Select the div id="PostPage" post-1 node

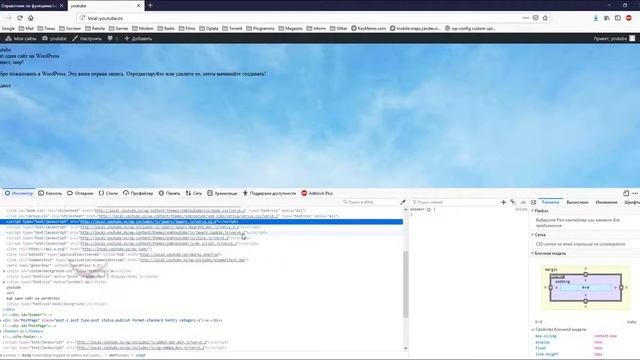click(x=114, y=320)
